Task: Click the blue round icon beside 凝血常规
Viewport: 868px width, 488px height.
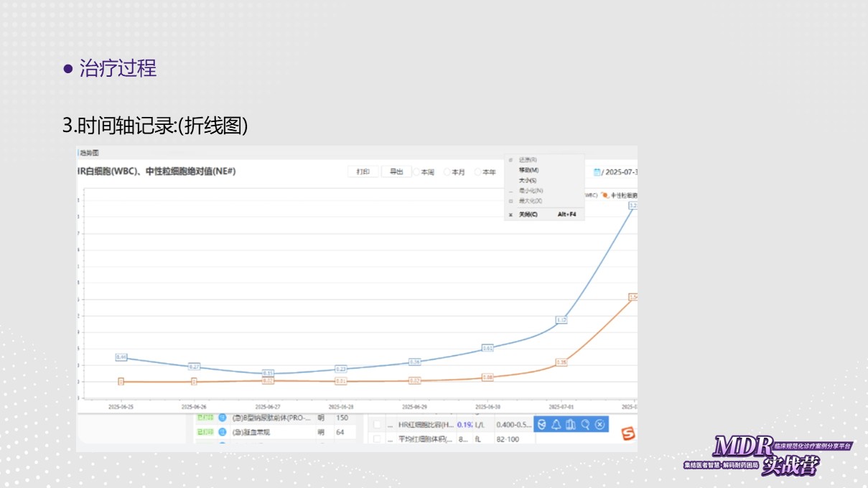Action: pos(223,432)
